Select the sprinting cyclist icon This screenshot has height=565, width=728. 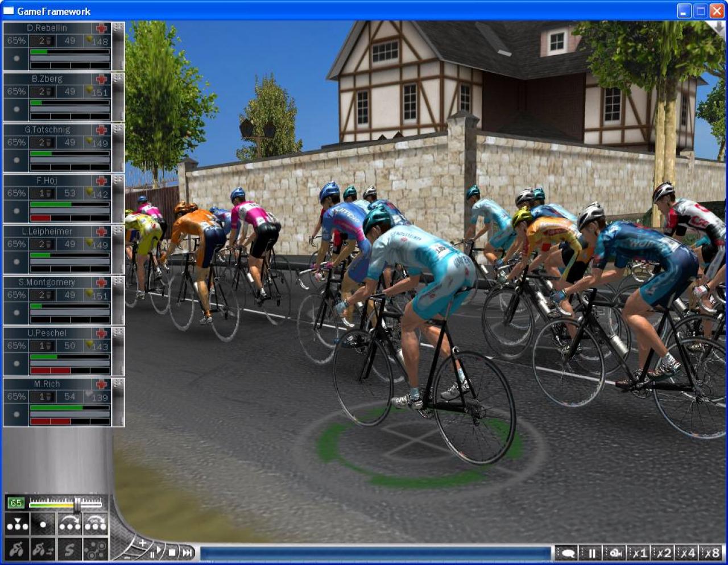point(17,550)
